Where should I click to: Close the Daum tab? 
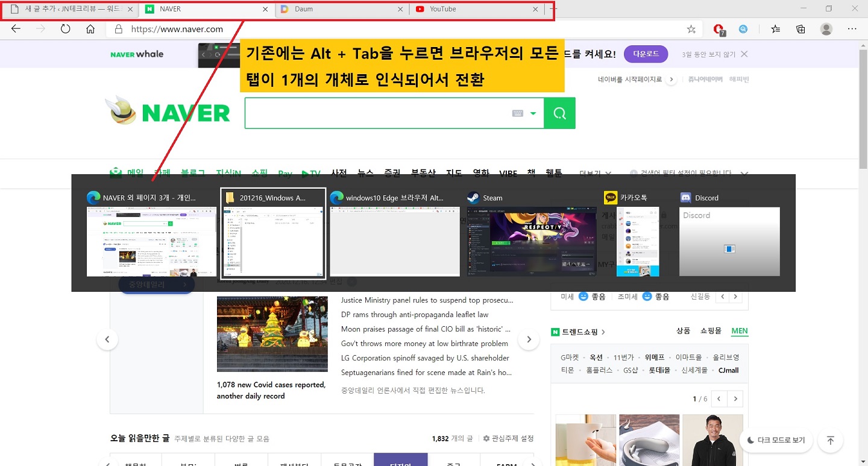tap(401, 9)
